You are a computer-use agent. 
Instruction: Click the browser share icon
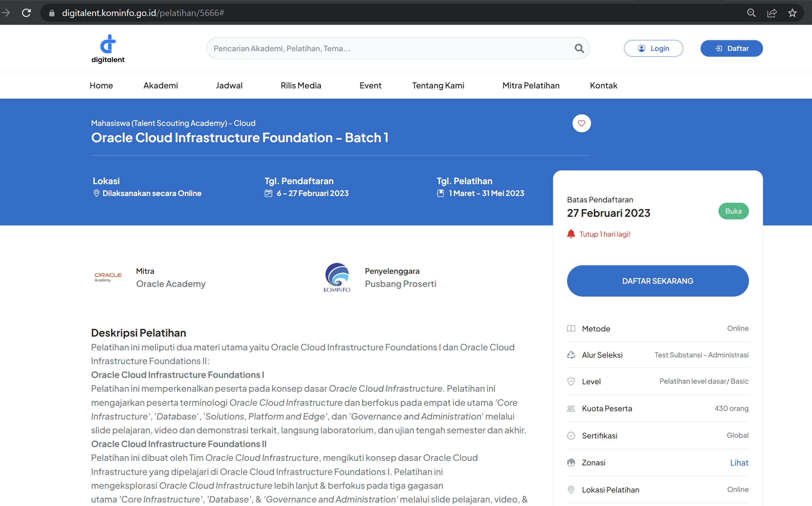pyautogui.click(x=772, y=13)
